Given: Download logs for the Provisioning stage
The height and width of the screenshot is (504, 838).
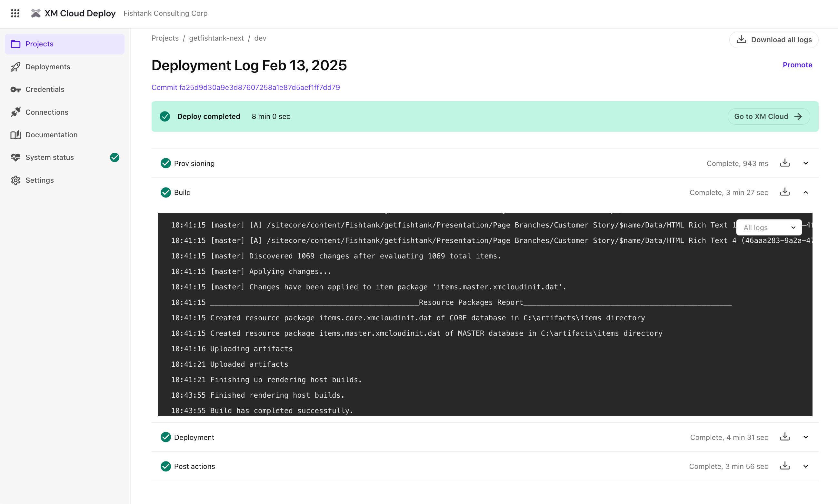Looking at the screenshot, I should click(785, 163).
